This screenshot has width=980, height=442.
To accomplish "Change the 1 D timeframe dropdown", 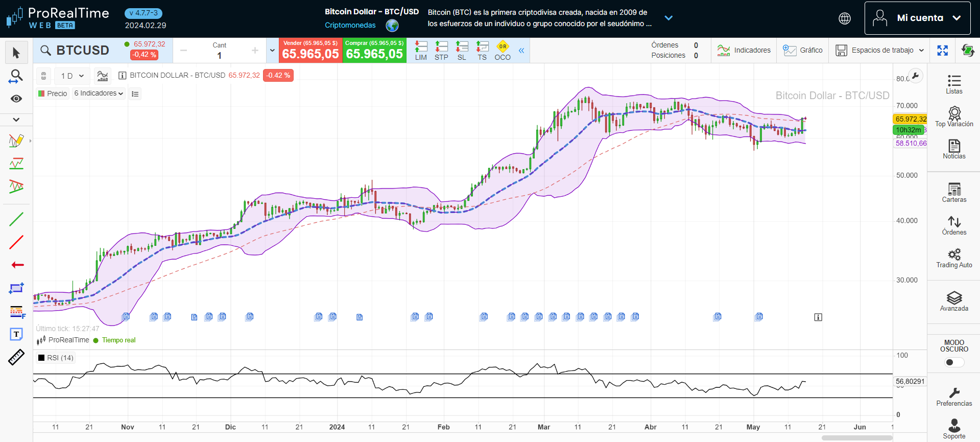I will [72, 76].
